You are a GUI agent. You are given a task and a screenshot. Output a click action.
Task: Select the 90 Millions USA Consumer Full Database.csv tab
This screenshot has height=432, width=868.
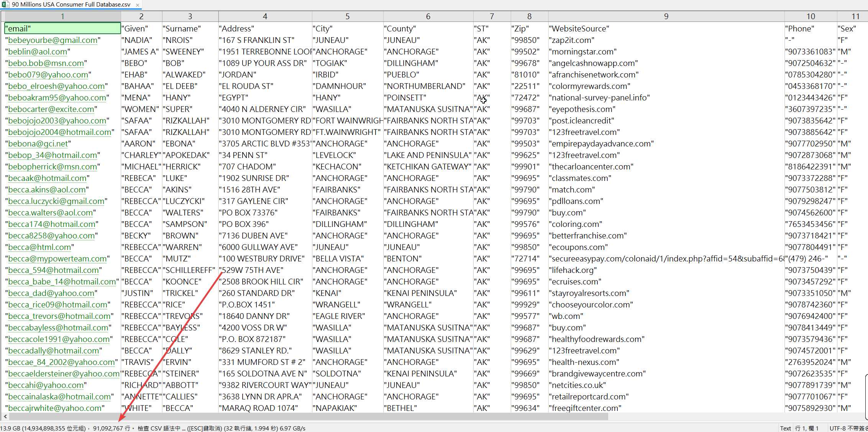point(71,5)
